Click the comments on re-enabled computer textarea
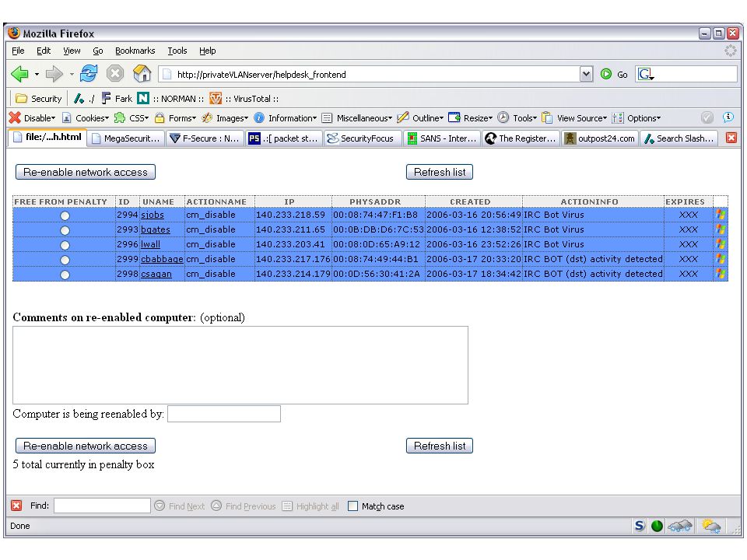The width and height of the screenshot is (747, 560). tap(240, 365)
